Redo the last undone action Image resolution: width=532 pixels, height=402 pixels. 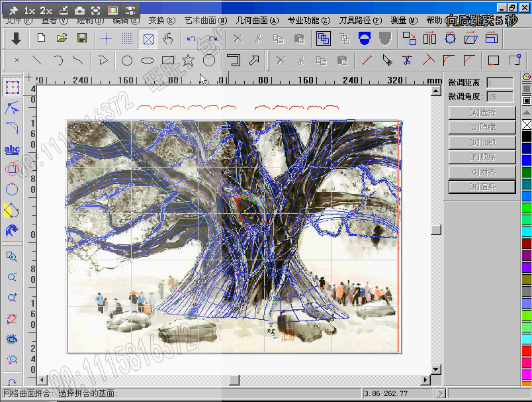[x=212, y=39]
